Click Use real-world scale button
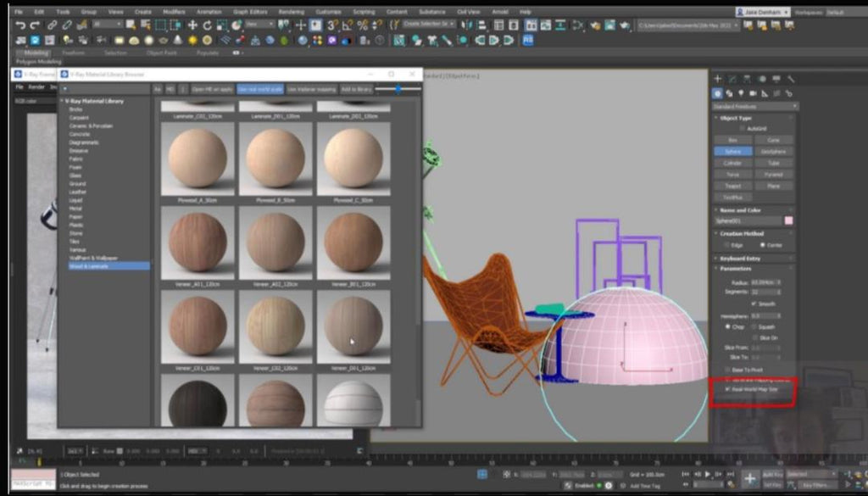868x496 pixels. 260,89
